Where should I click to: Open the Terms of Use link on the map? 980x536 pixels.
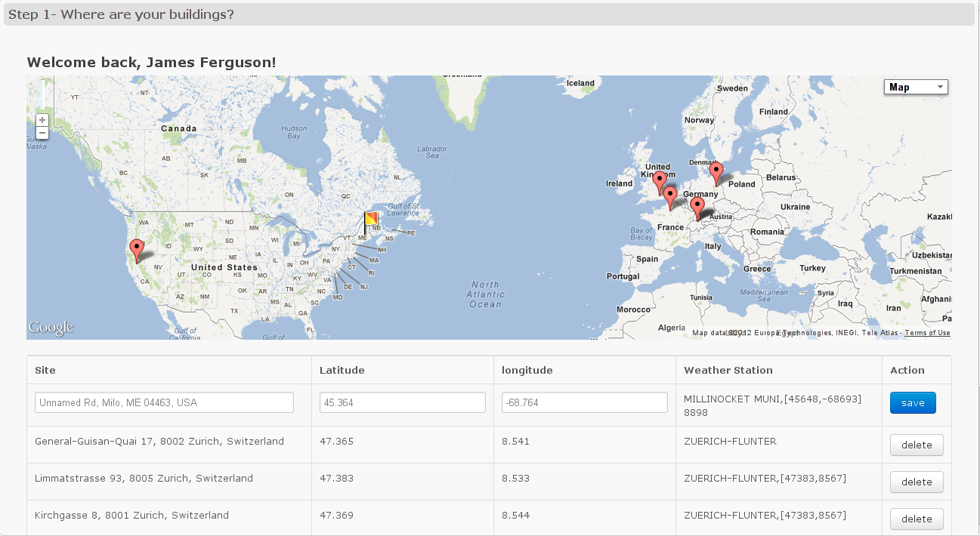click(927, 333)
